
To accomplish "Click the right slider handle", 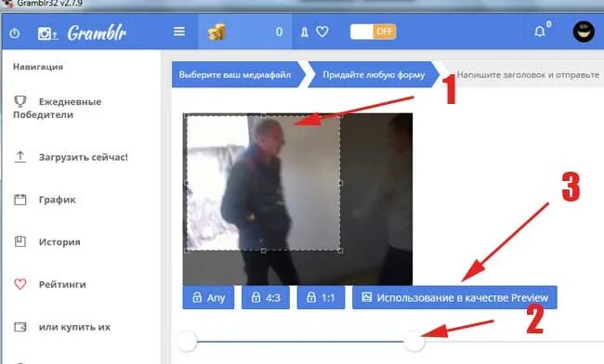I will point(414,341).
